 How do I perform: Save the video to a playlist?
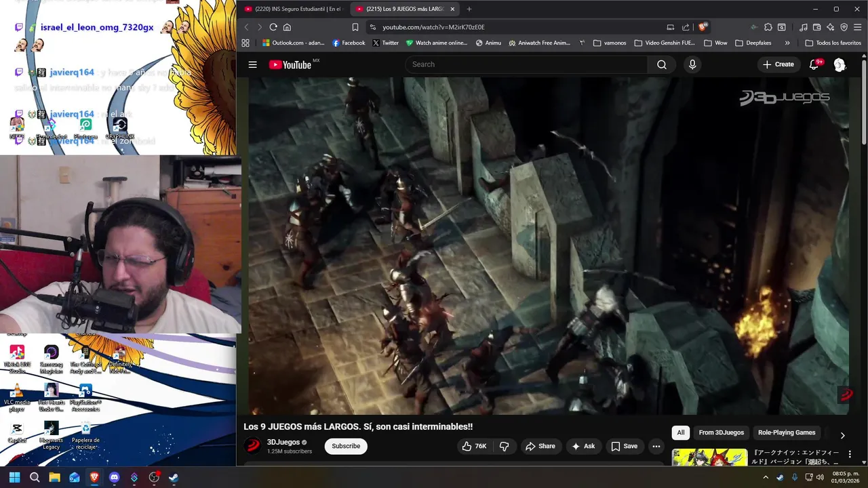[625, 446]
